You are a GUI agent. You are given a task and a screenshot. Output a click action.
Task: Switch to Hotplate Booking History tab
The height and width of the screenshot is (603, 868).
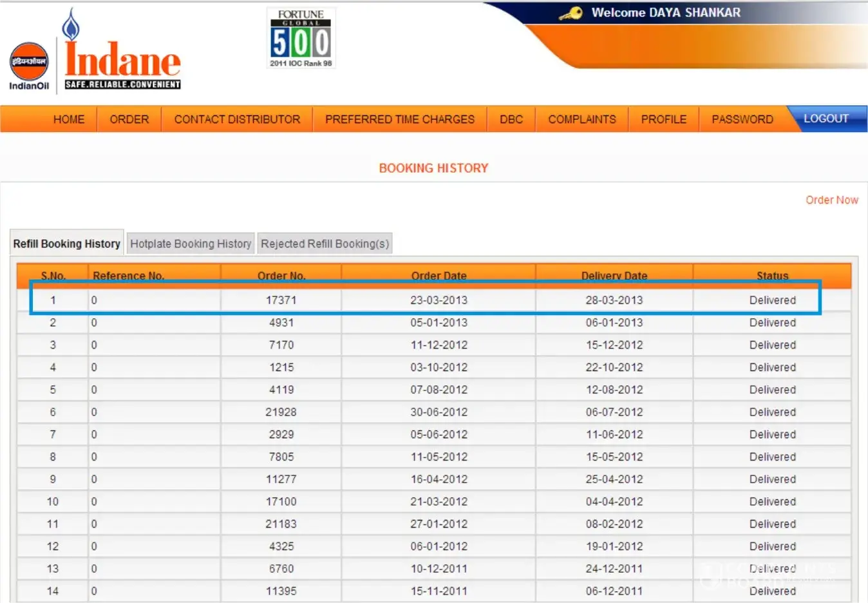pyautogui.click(x=191, y=244)
